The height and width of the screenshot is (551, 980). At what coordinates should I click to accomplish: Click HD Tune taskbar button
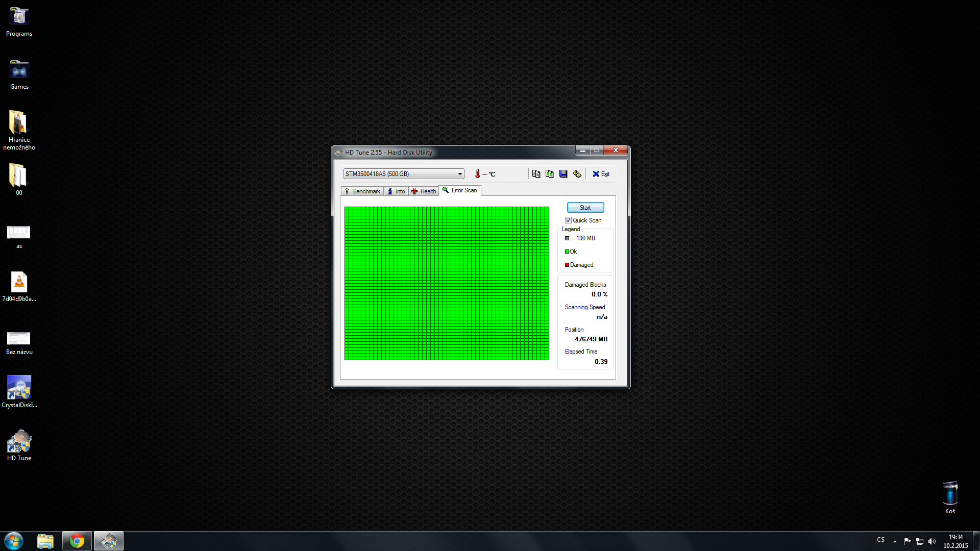point(108,541)
